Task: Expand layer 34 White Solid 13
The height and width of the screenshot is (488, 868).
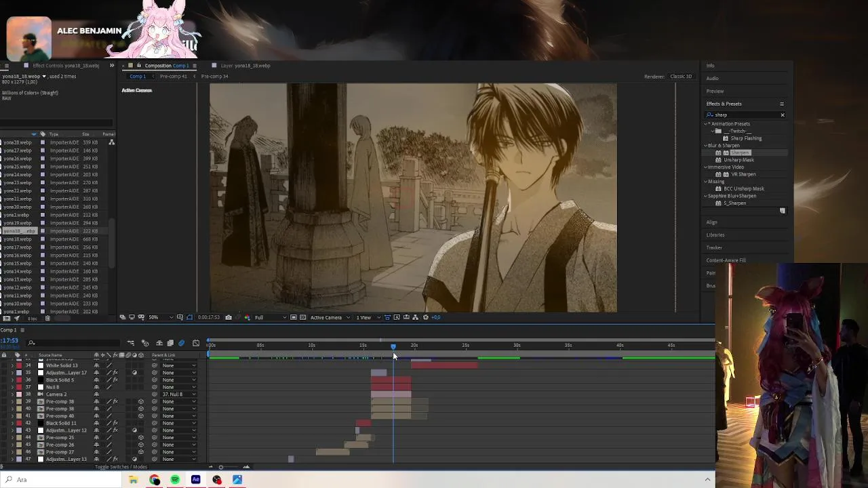Action: [x=12, y=365]
